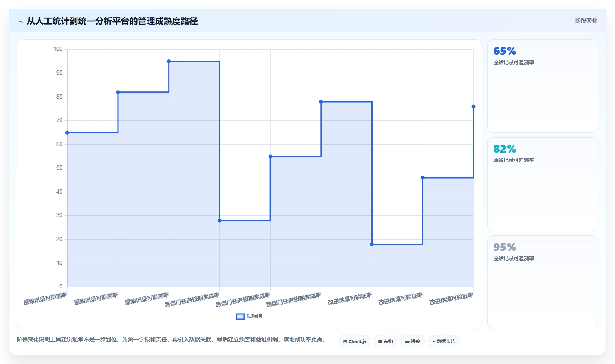The image size is (615, 364).
Task: Click the chart data point at value 55
Action: pyautogui.click(x=270, y=156)
